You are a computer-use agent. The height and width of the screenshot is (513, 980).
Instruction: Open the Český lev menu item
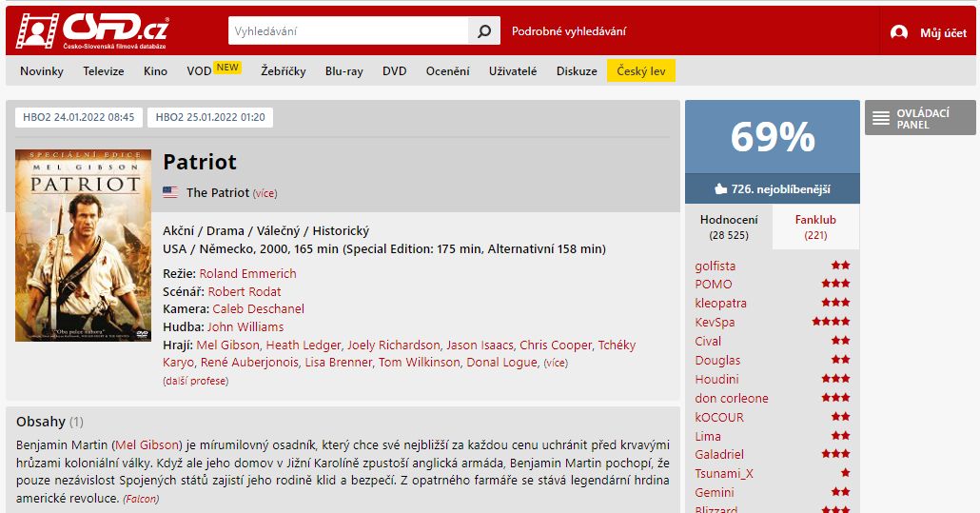coord(641,71)
